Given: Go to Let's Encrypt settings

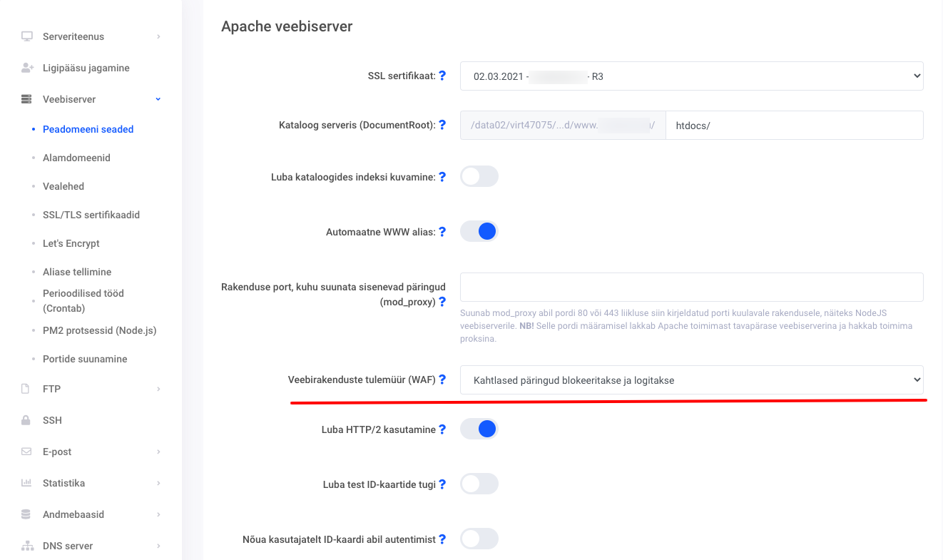Looking at the screenshot, I should point(71,243).
